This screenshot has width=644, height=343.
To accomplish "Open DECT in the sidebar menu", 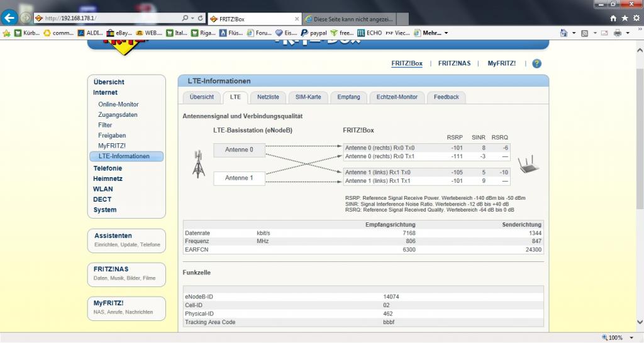I will pyautogui.click(x=103, y=199).
